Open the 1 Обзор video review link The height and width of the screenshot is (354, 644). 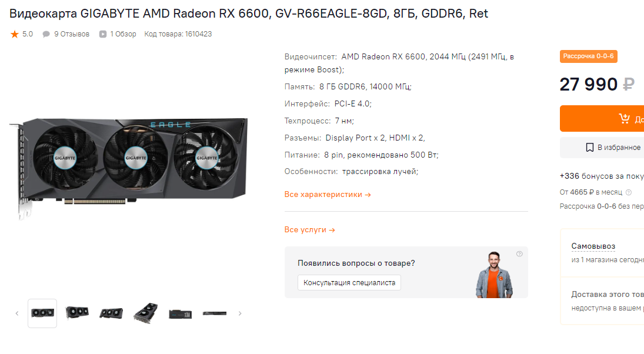(123, 34)
